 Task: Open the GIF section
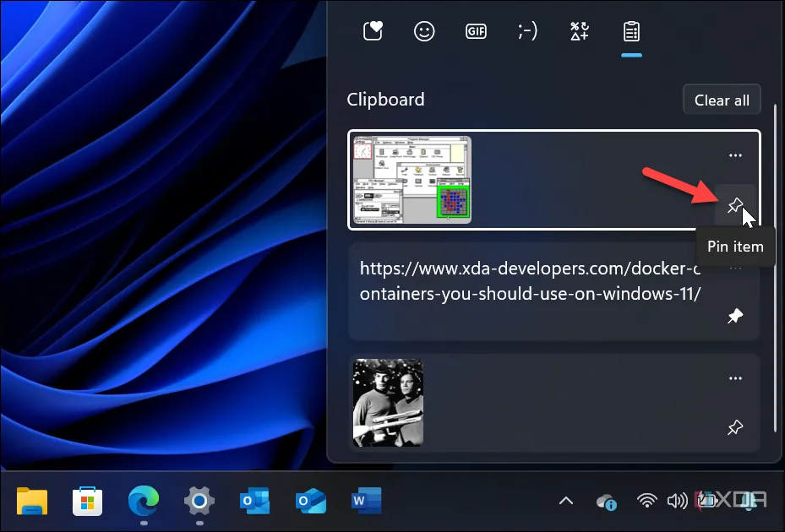pyautogui.click(x=476, y=31)
